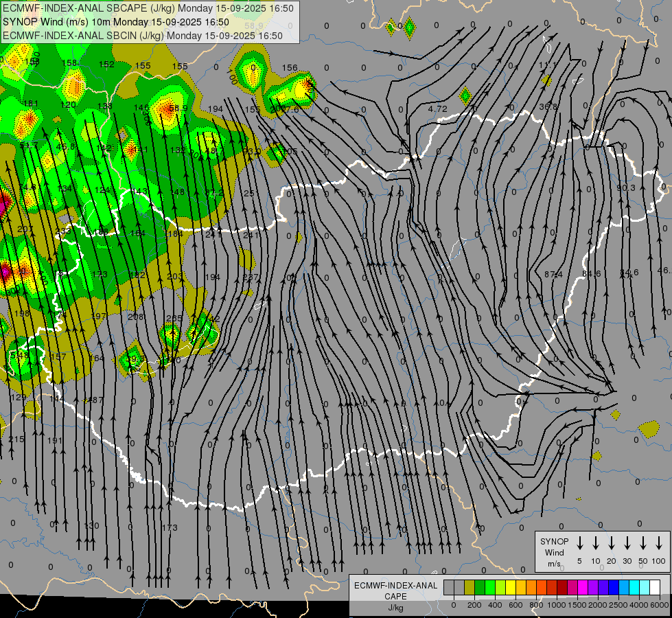Click the 'SYNOP' label in wind legend
This screenshot has width=672, height=618.
[554, 541]
